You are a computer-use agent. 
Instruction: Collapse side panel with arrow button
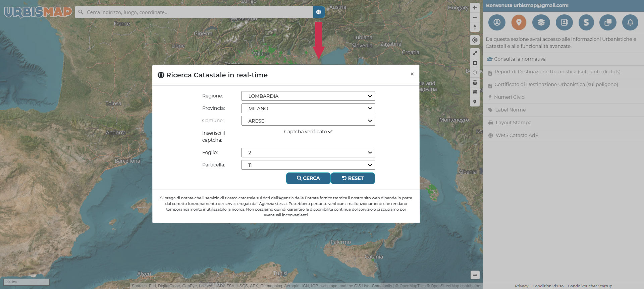[x=475, y=275]
